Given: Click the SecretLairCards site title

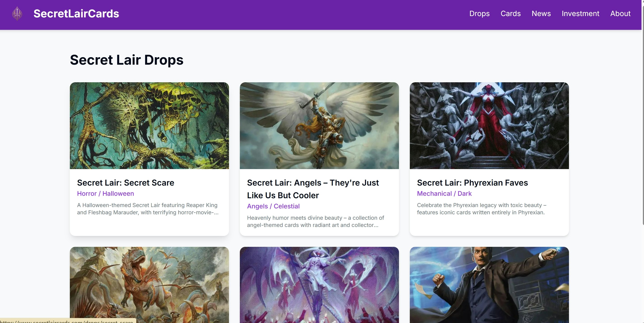Looking at the screenshot, I should click(76, 14).
